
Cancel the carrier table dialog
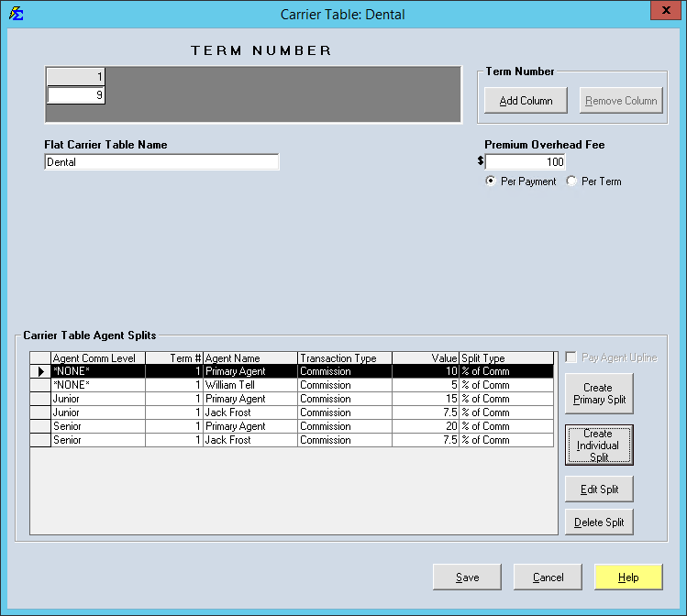pos(548,577)
